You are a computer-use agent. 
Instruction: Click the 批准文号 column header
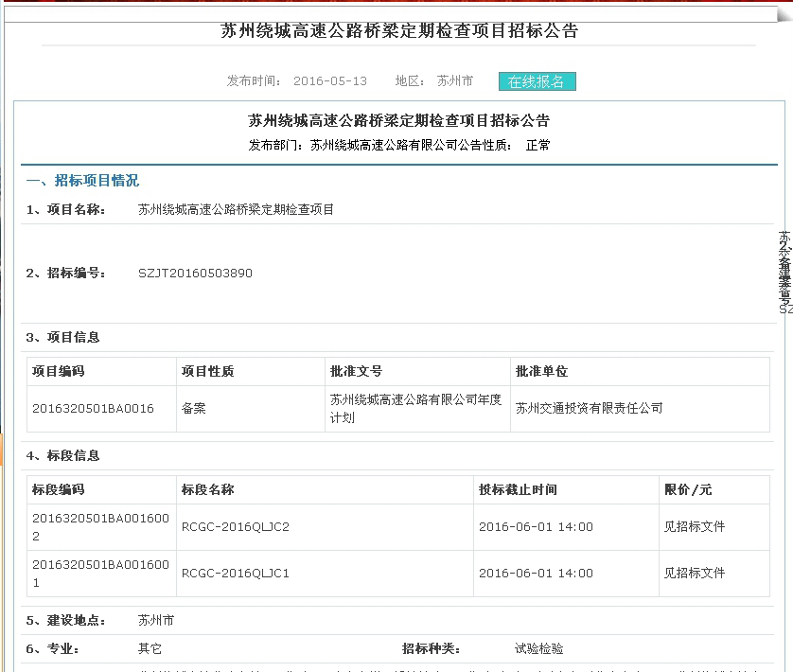(356, 372)
